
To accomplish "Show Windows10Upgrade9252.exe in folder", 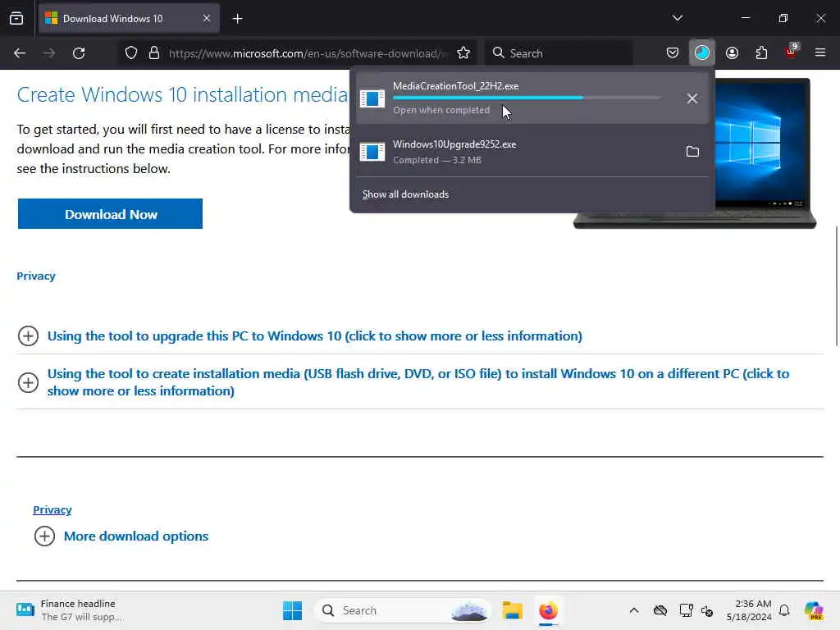I will (692, 152).
